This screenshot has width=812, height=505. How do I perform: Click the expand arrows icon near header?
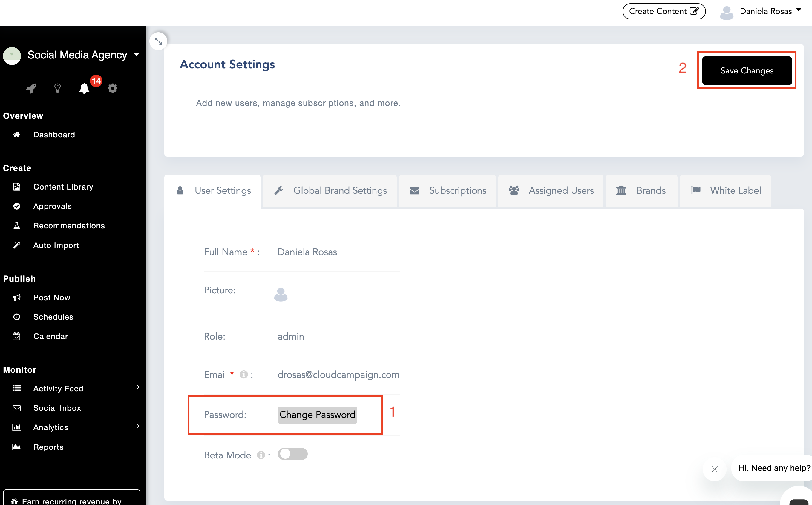pyautogui.click(x=158, y=41)
